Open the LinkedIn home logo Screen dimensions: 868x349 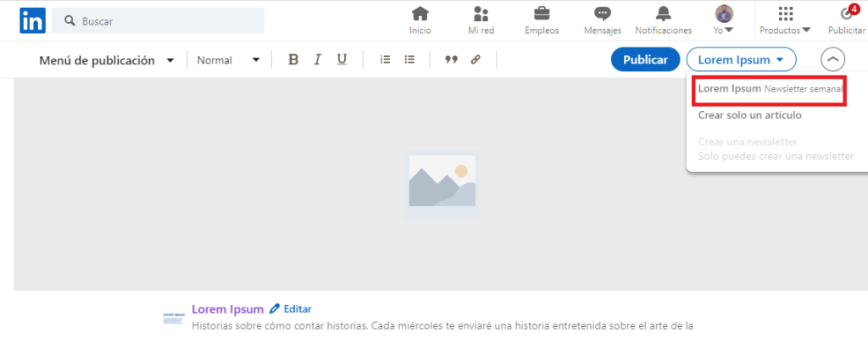coord(33,20)
